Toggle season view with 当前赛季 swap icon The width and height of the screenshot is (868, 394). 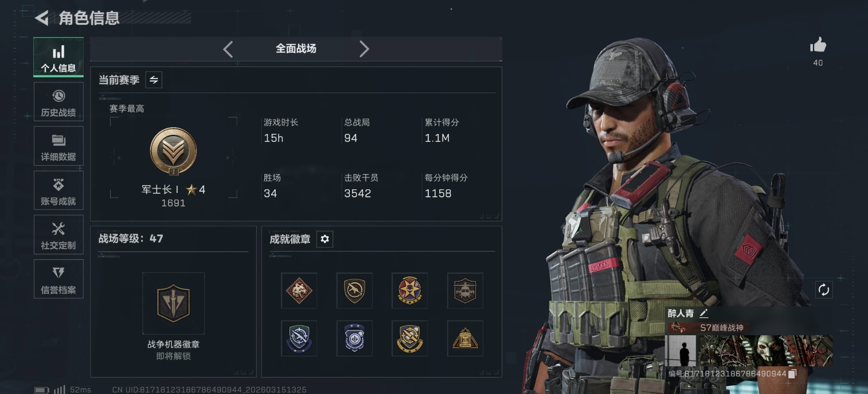click(154, 80)
